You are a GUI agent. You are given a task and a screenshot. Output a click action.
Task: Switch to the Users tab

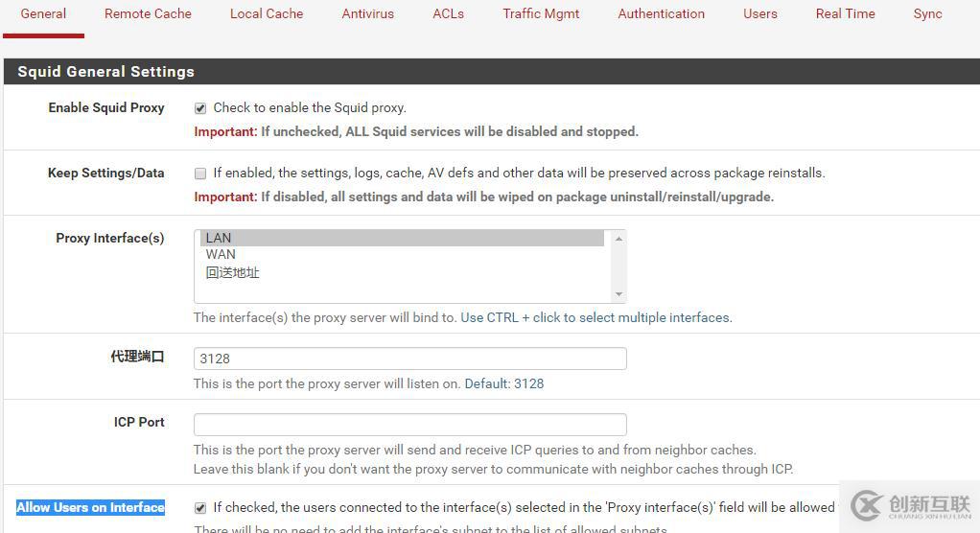(x=760, y=13)
